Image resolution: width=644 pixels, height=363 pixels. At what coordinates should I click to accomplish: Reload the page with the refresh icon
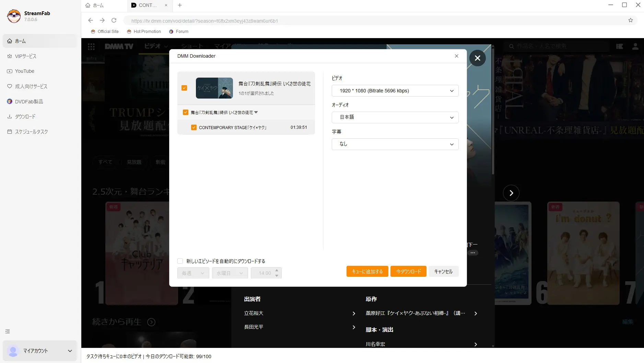[x=114, y=20]
